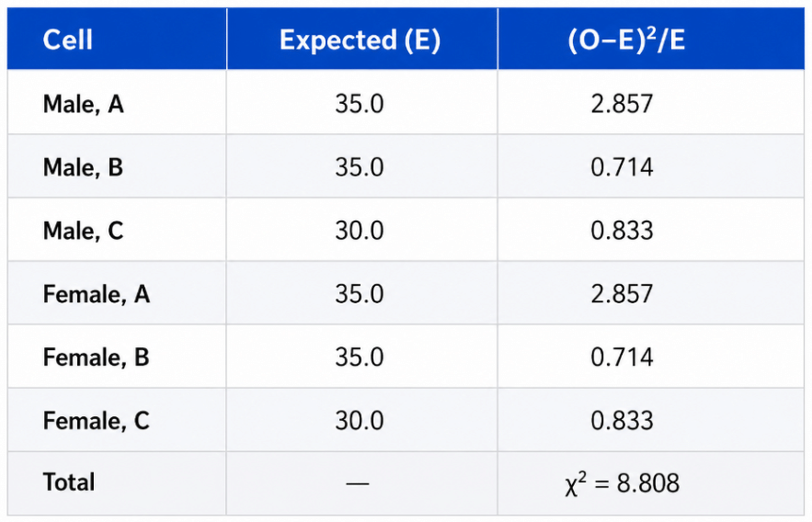The image size is (812, 522).
Task: Select the Expected (E) column header
Action: 360,40
